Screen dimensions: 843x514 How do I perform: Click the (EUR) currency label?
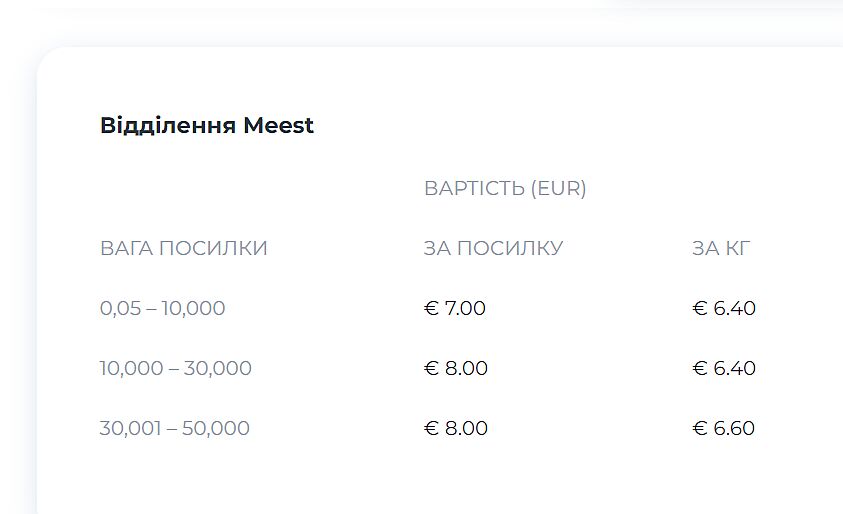click(x=559, y=188)
